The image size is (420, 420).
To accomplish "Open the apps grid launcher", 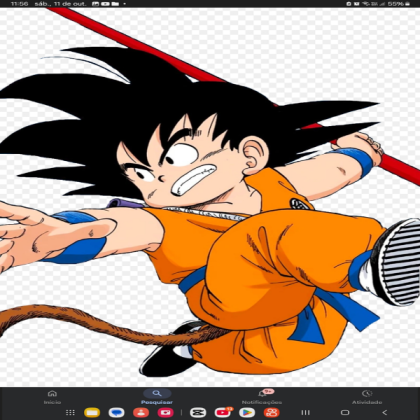I will tap(70, 413).
